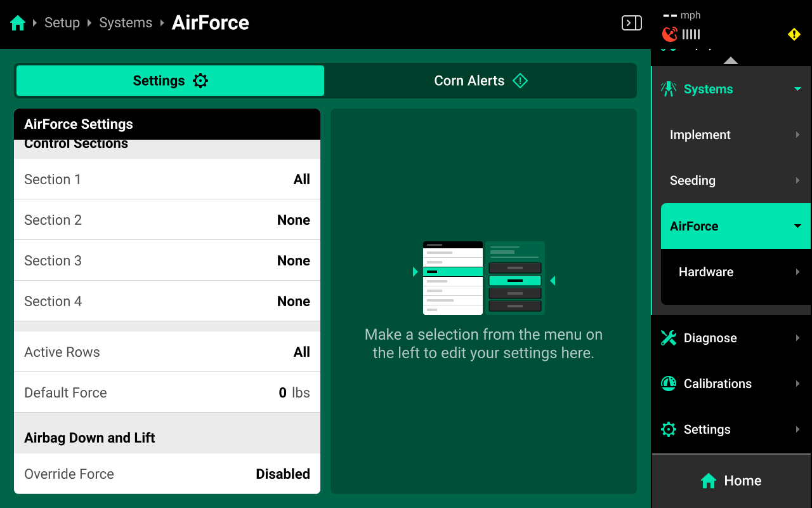Go to Setup in the breadcrumb
This screenshot has height=508, width=812.
tap(62, 23)
